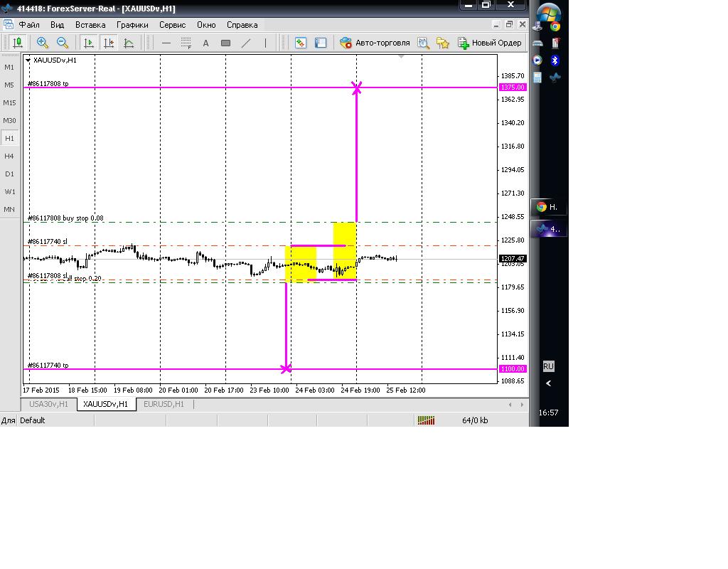Select the vertical line tool
Viewport: 728px width, 569px height.
[266, 43]
